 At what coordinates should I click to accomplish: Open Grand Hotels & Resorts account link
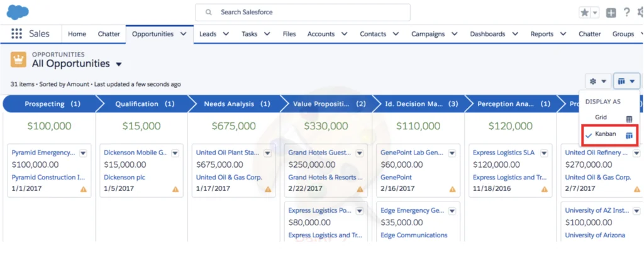[x=325, y=178]
